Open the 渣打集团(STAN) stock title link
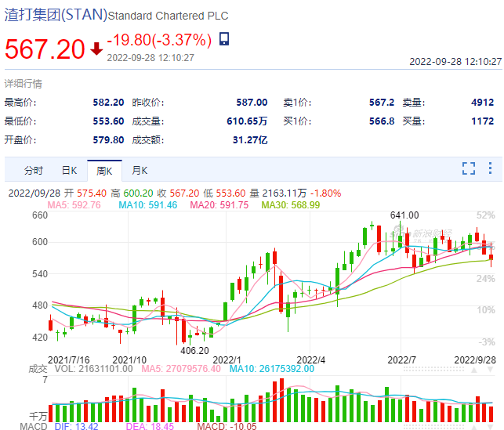 [56, 15]
